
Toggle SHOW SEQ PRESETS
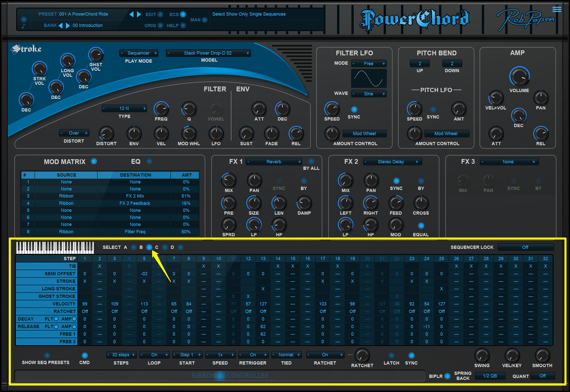pyautogui.click(x=47, y=356)
